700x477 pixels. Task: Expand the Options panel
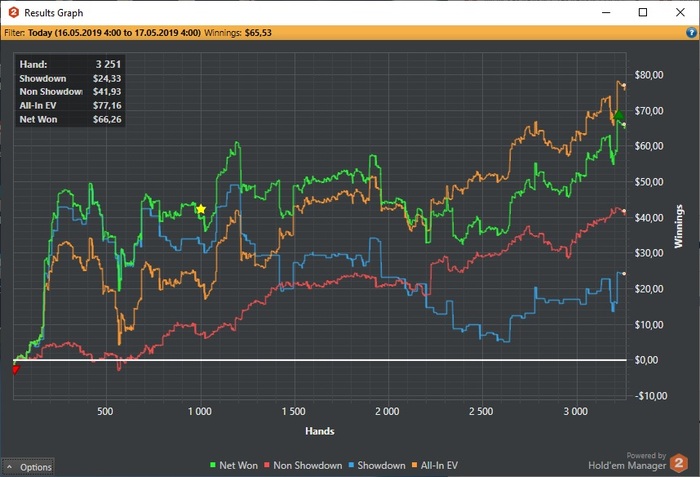tap(28, 467)
